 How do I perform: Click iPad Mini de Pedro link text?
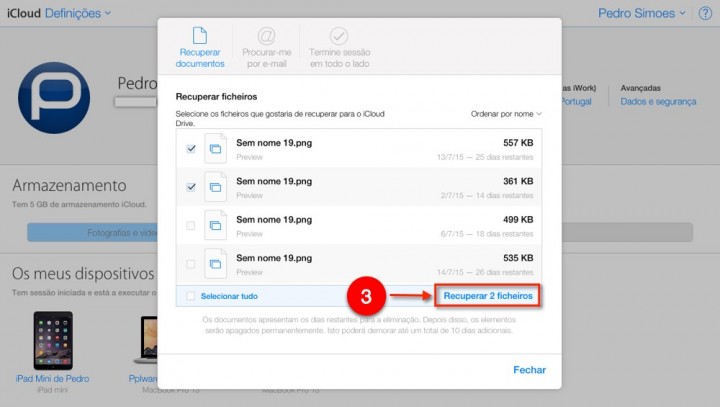[52, 379]
